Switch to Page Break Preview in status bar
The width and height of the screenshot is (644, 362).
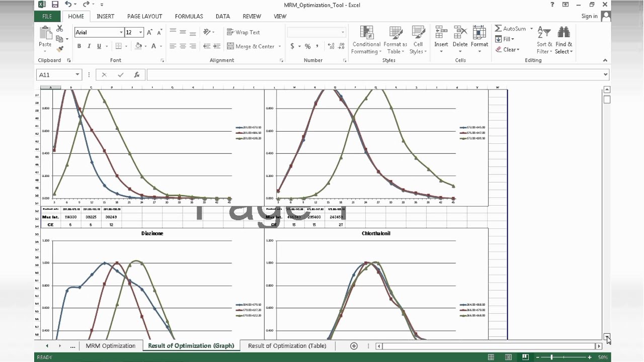[525, 357]
